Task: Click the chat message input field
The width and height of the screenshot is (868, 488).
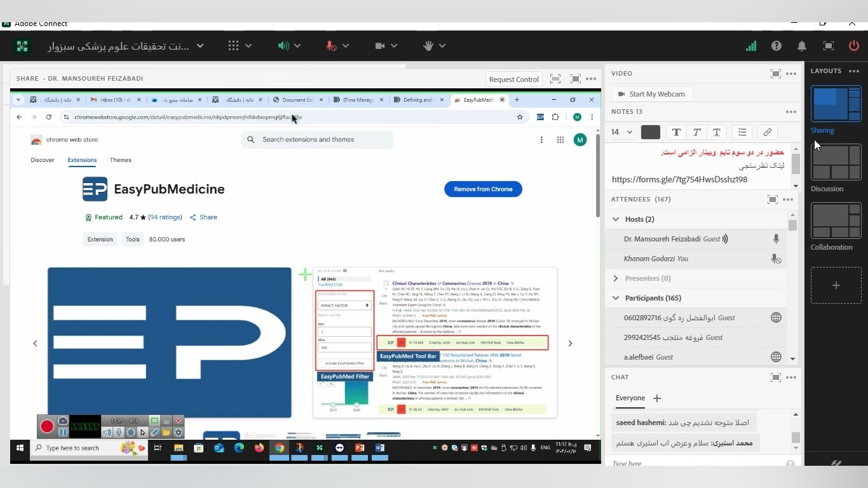Action: click(x=696, y=464)
